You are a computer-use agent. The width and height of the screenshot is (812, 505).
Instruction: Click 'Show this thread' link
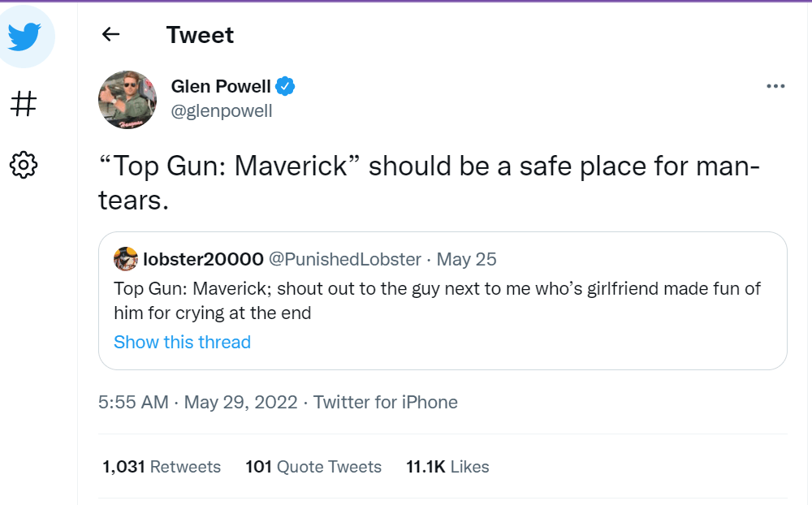click(182, 342)
